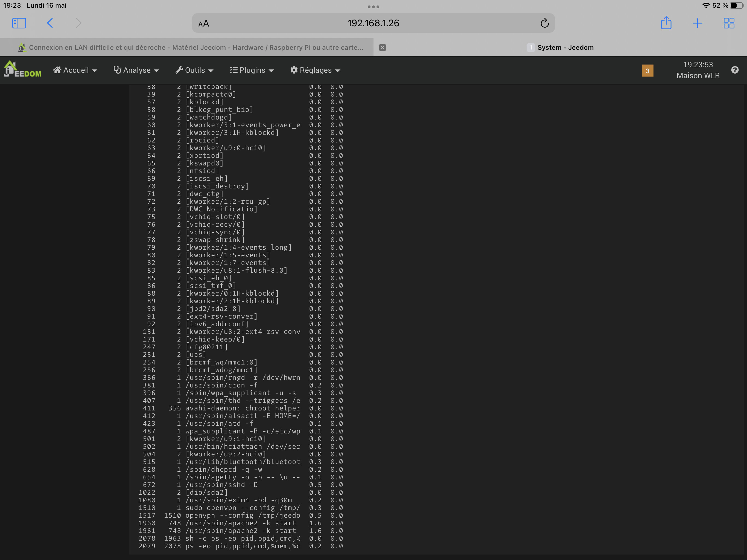Open the AA reader options button
Viewport: 747px width, 560px height.
[x=204, y=23]
